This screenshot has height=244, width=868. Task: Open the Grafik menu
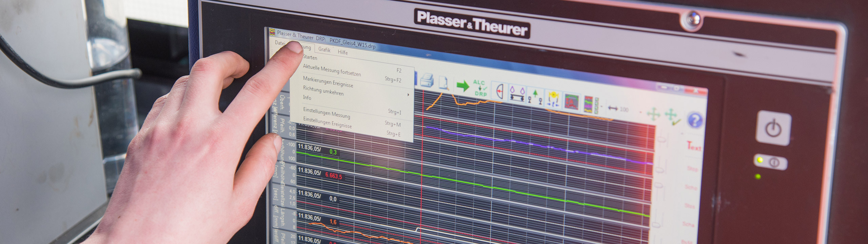click(x=324, y=49)
